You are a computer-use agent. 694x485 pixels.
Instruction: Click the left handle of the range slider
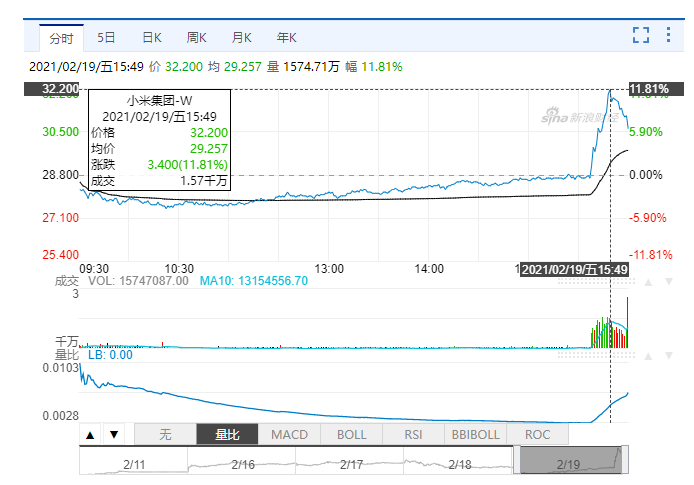(517, 460)
